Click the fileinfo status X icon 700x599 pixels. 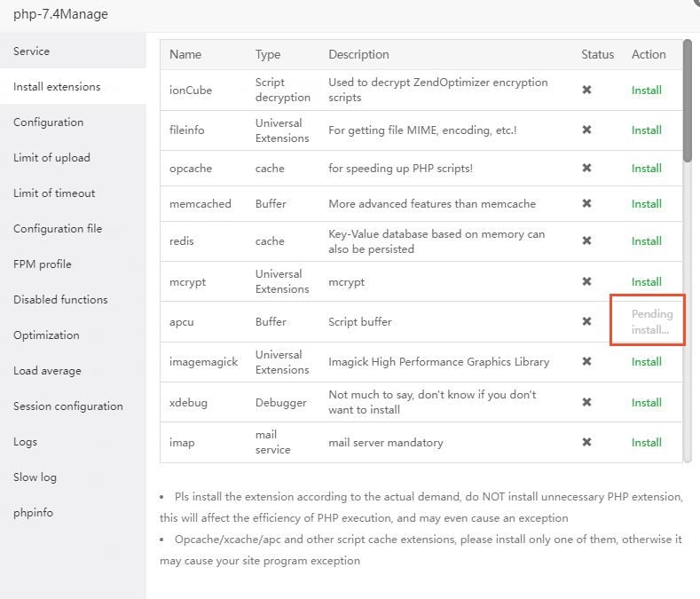click(586, 130)
